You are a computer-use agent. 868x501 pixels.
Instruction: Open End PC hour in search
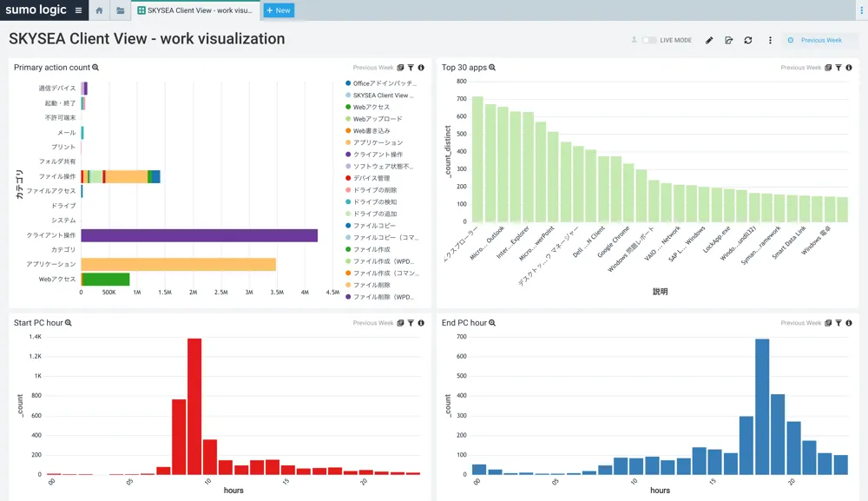[x=492, y=323]
